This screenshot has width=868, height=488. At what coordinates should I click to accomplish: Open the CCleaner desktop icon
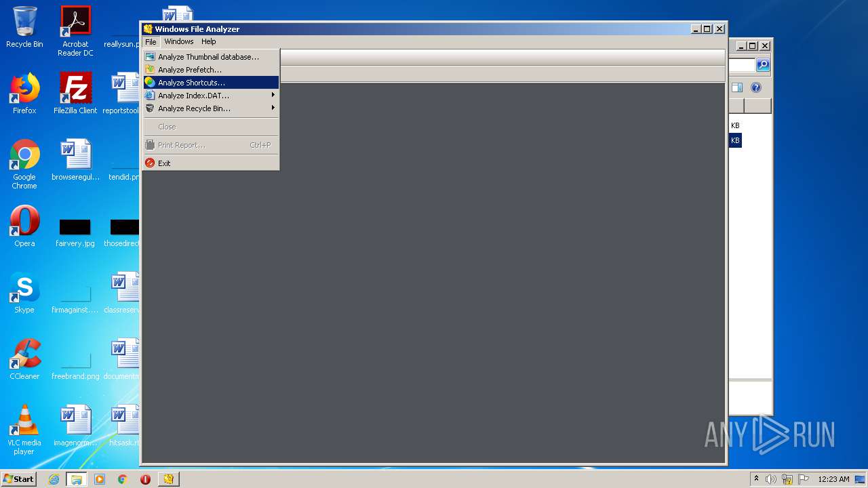coord(24,359)
